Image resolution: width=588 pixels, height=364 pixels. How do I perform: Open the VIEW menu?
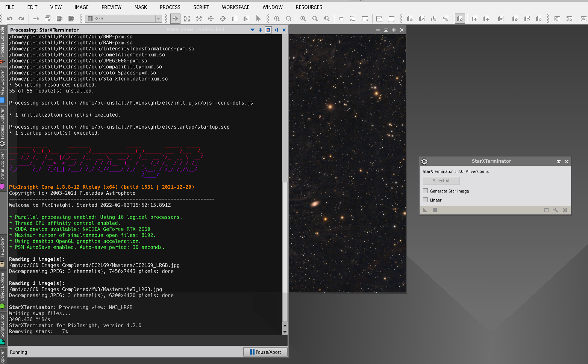(x=56, y=7)
